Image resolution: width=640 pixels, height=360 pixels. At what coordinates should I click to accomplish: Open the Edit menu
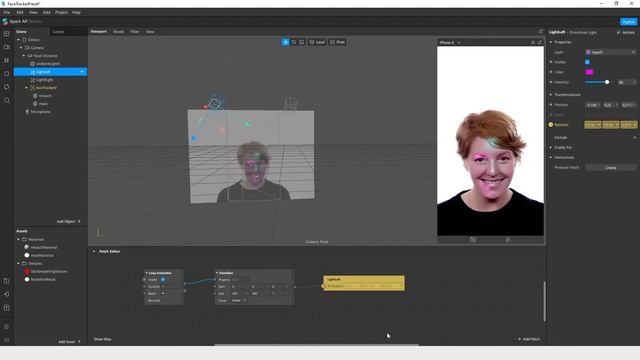(20, 13)
